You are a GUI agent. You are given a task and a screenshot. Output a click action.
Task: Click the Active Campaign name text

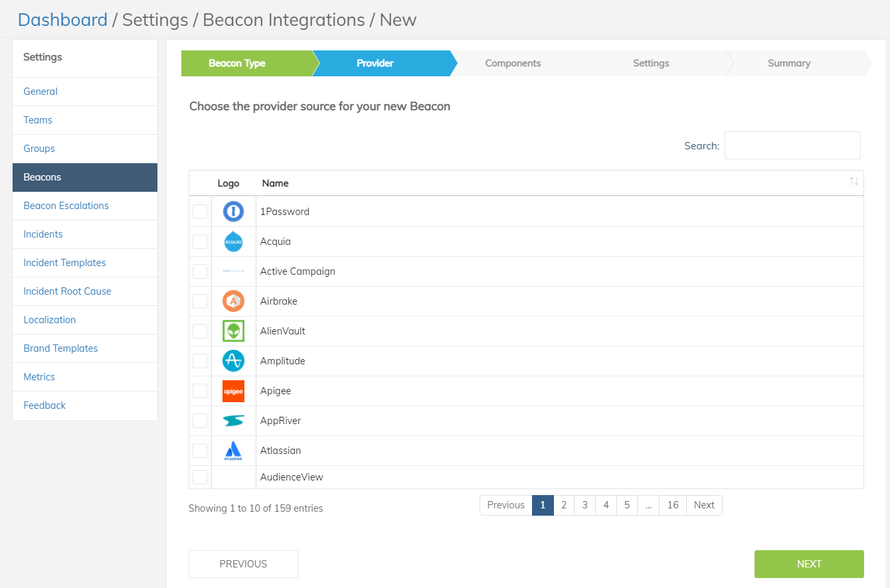click(x=298, y=271)
